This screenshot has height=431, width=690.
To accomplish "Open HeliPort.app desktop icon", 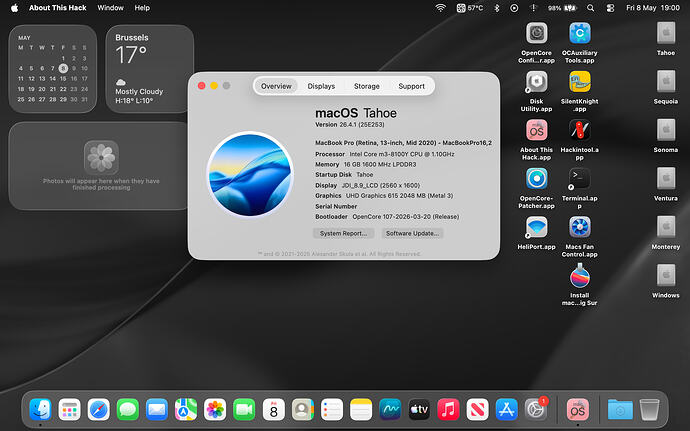I will click(x=536, y=227).
